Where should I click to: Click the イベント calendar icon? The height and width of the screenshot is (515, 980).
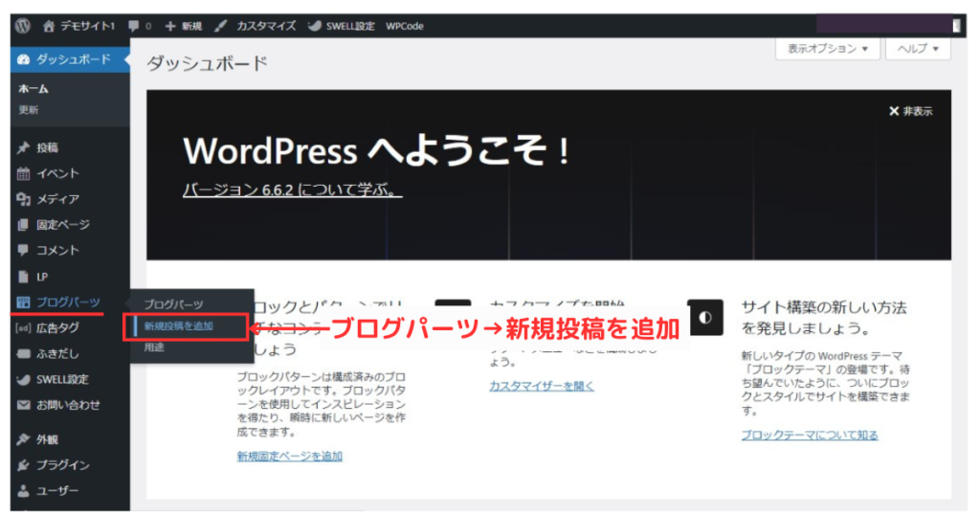pyautogui.click(x=23, y=173)
